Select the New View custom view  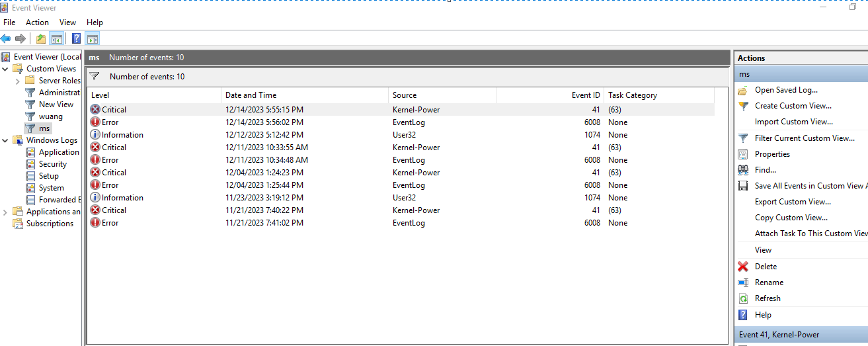[49, 105]
